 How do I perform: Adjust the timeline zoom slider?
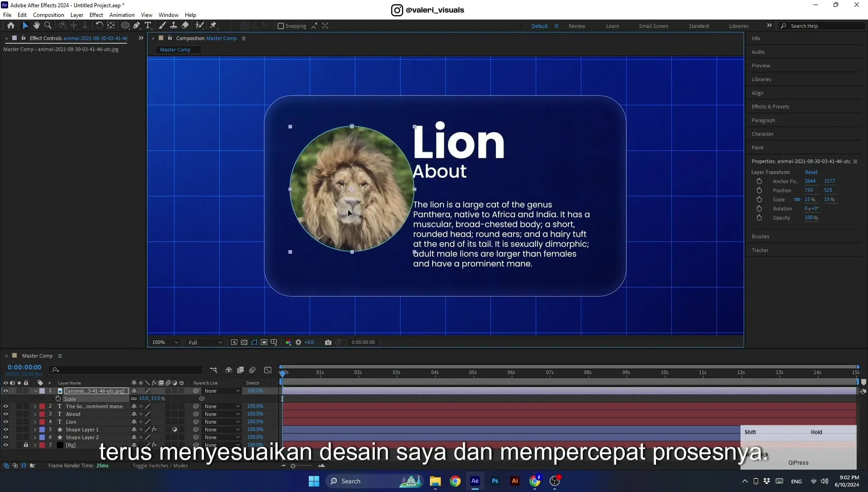click(x=293, y=466)
